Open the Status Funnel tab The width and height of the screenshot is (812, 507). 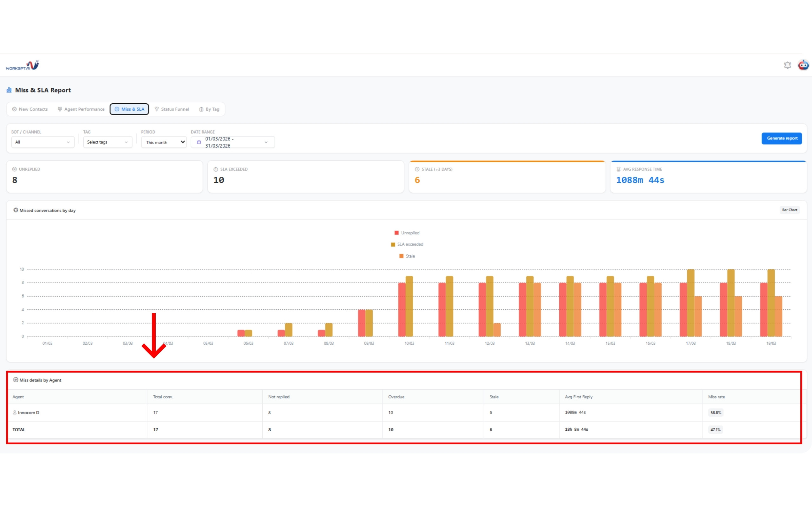(x=172, y=109)
